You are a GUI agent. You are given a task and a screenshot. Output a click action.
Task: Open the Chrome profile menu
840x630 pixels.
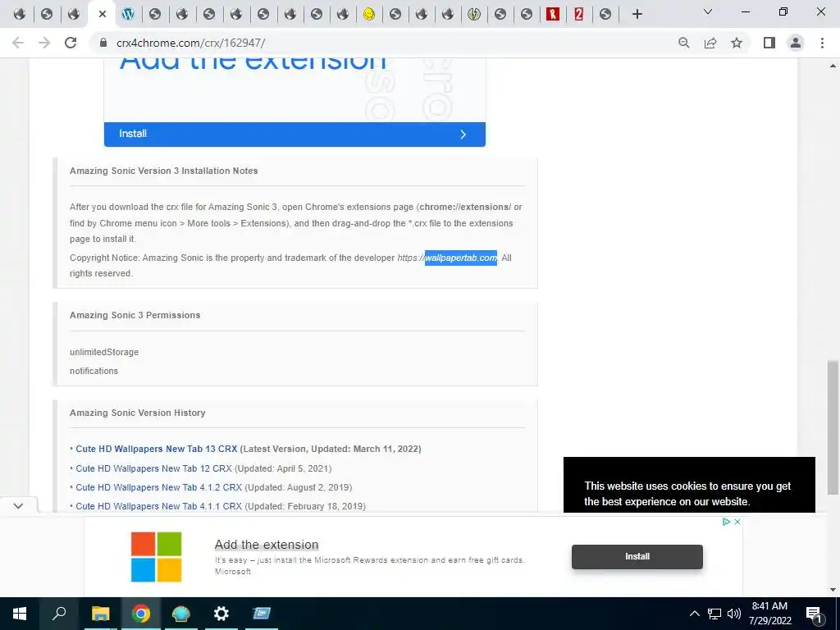[x=796, y=43]
